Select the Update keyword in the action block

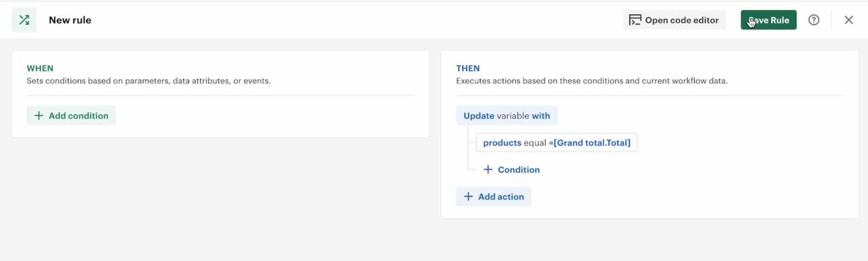click(x=479, y=115)
